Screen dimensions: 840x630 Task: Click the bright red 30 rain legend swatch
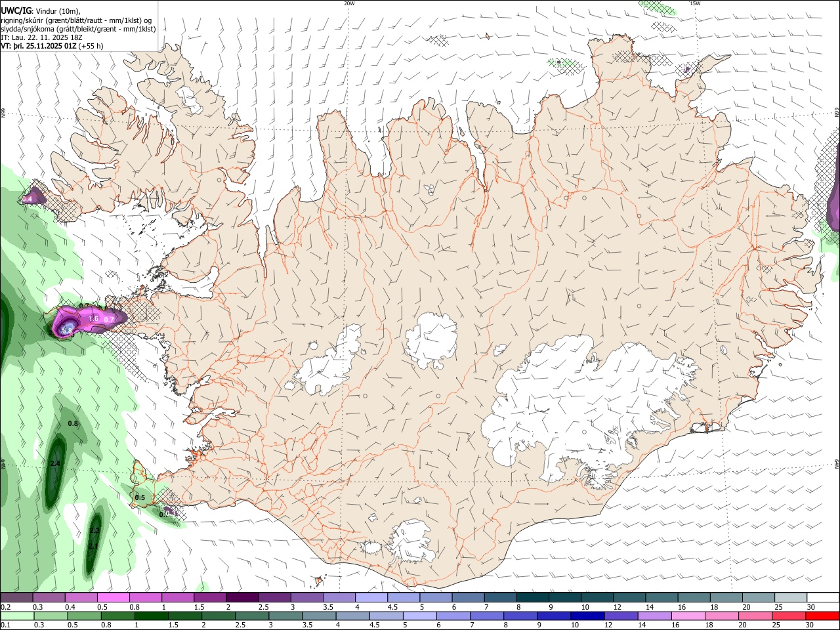pos(822,616)
